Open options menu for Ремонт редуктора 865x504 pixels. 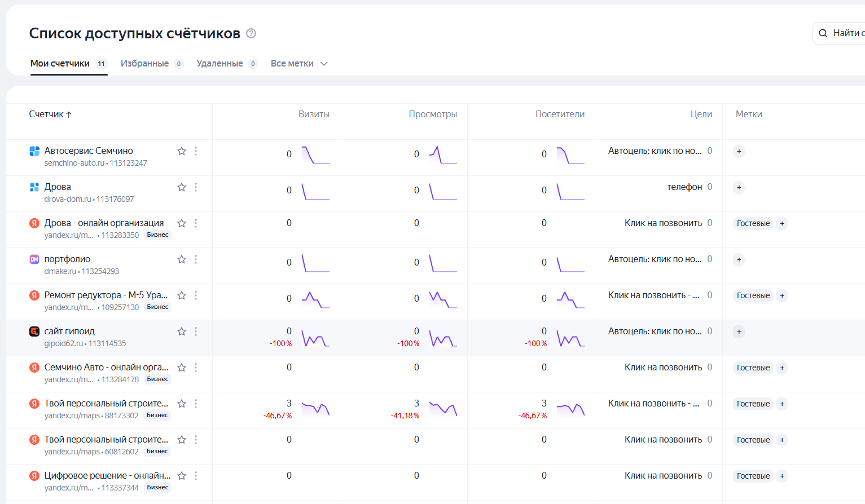pyautogui.click(x=196, y=295)
